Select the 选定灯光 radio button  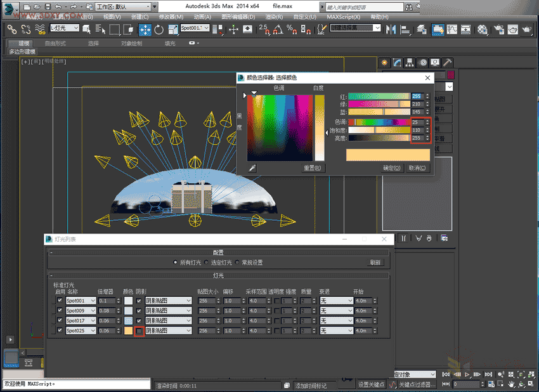pos(206,262)
